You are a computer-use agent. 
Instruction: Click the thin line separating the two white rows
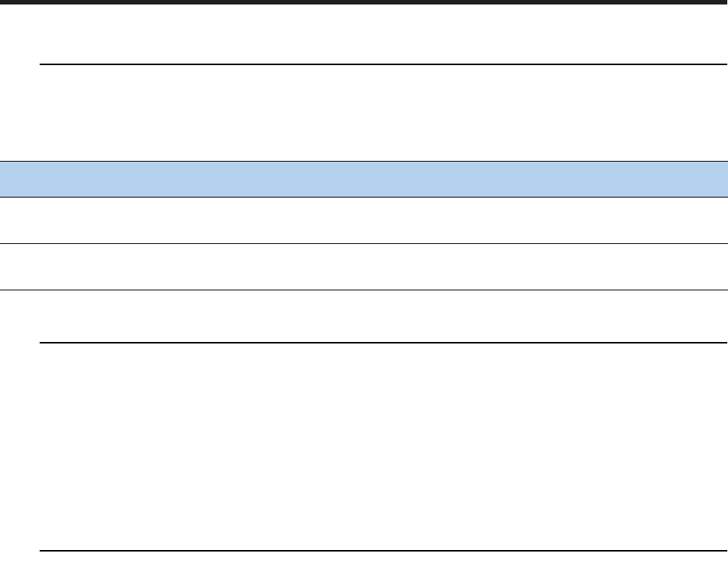click(x=364, y=243)
